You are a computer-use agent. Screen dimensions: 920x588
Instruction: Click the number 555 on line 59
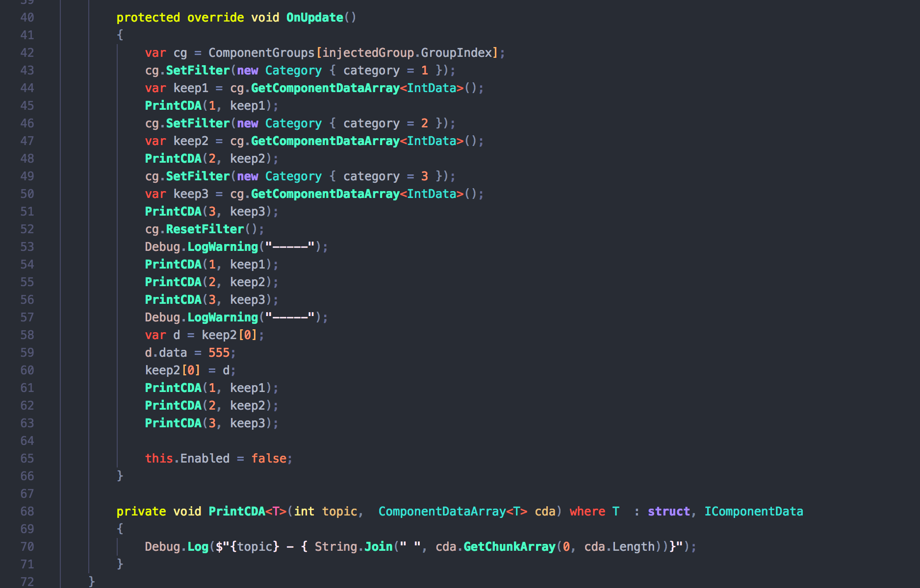(x=219, y=352)
